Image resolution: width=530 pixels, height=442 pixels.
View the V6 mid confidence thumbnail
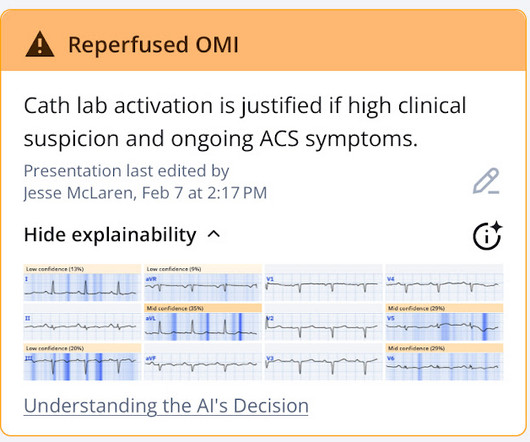click(x=444, y=362)
